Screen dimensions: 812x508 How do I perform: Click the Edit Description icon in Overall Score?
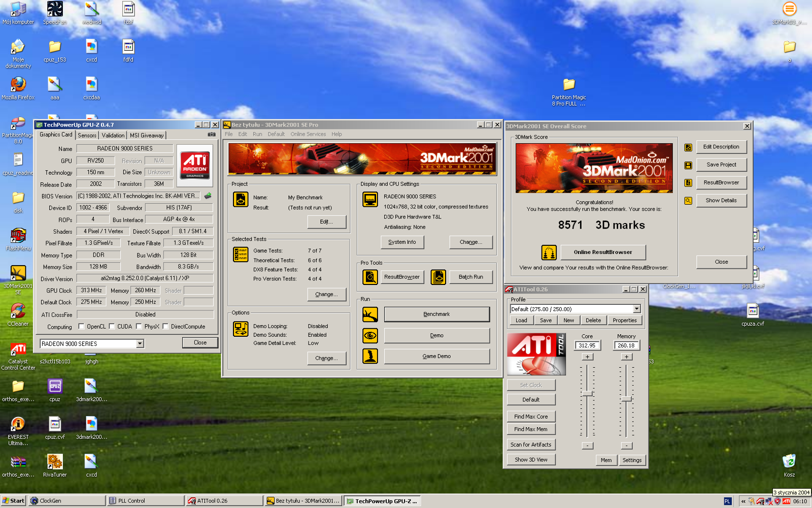point(688,147)
